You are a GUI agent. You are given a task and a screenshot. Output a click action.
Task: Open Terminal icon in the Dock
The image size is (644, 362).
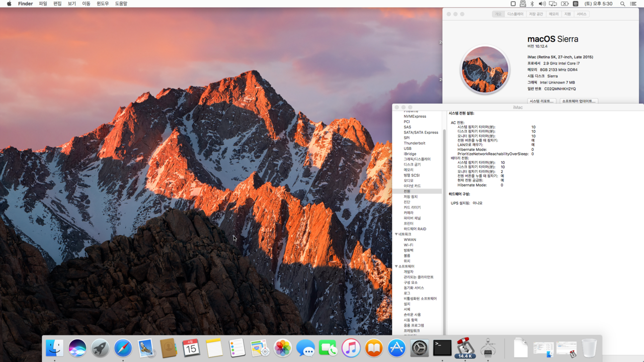tap(442, 348)
